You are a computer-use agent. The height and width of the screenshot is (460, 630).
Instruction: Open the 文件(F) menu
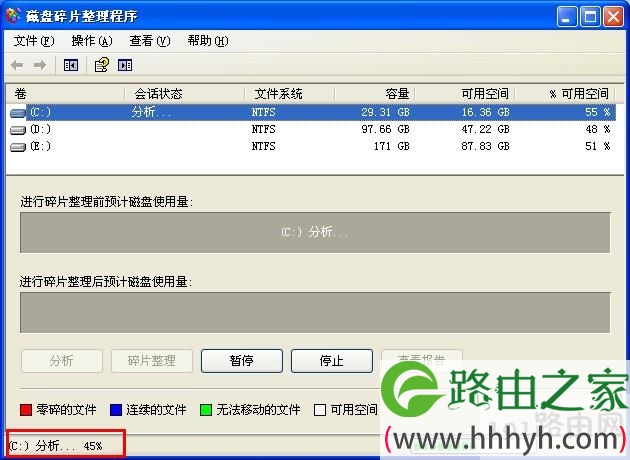point(34,41)
